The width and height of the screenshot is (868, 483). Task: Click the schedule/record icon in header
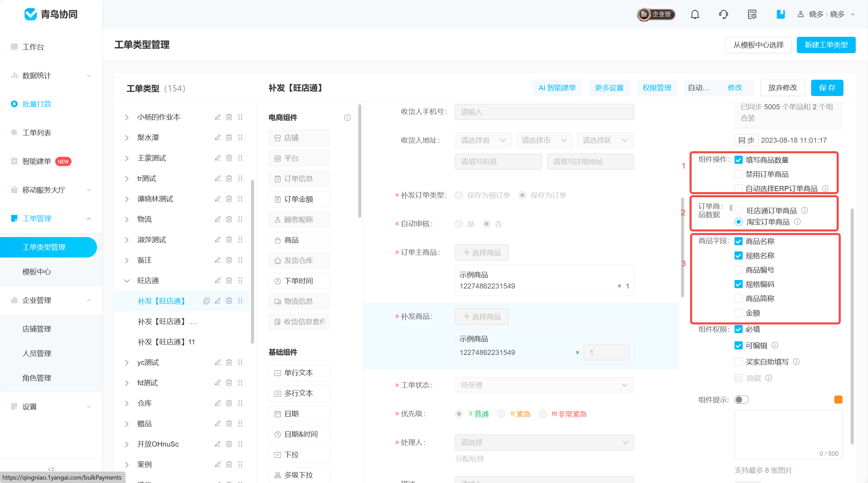click(x=752, y=14)
